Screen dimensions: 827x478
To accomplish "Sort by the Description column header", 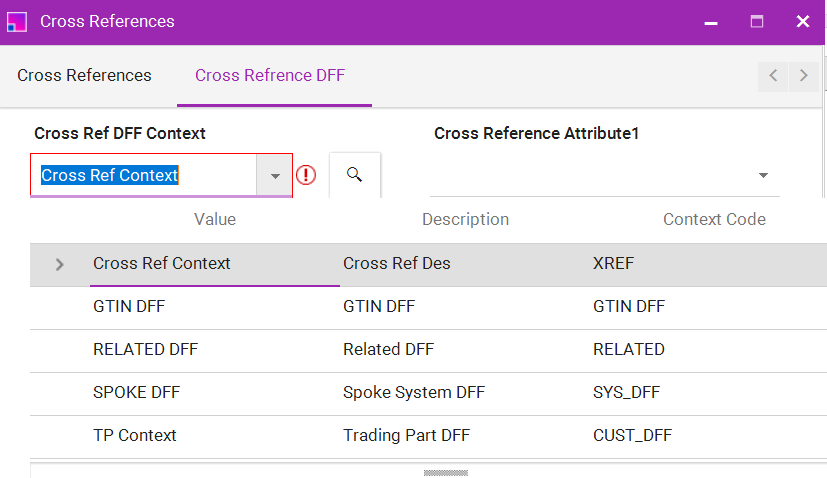I will tap(465, 219).
